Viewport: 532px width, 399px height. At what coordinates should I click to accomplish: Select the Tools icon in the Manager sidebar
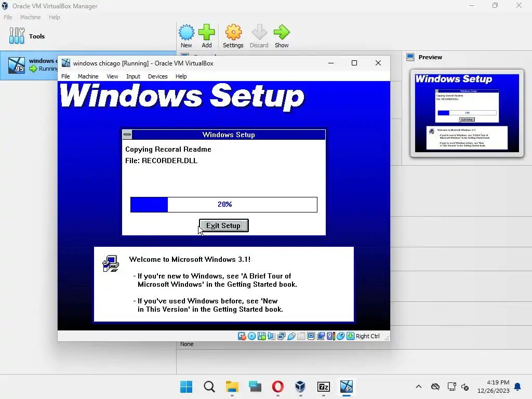coord(17,36)
